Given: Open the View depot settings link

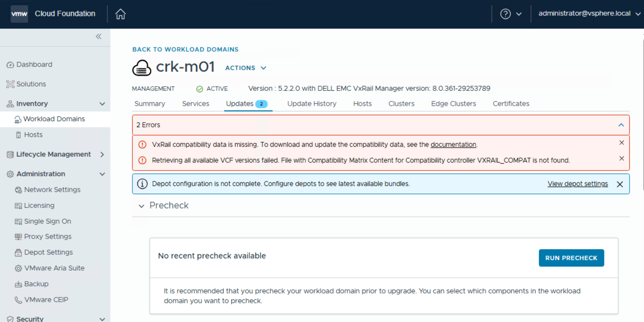Looking at the screenshot, I should (577, 184).
